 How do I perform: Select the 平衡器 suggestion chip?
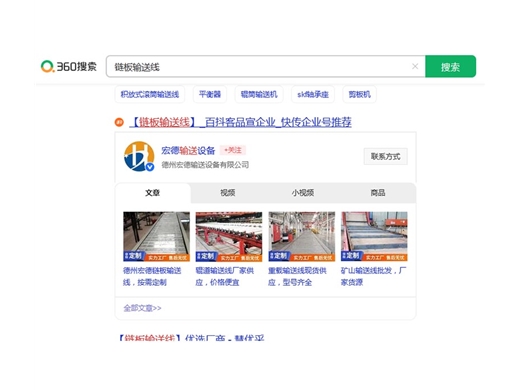click(x=210, y=94)
